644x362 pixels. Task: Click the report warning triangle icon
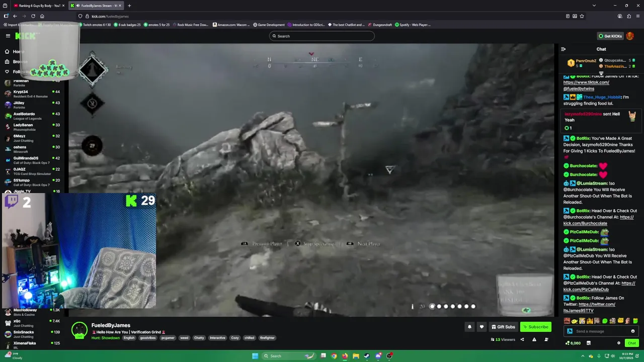534,339
